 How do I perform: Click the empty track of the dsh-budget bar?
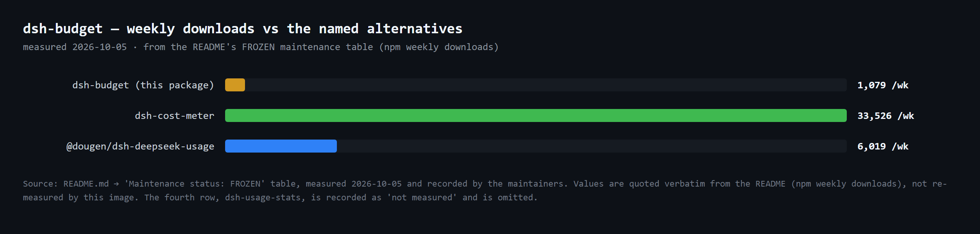pos(546,85)
